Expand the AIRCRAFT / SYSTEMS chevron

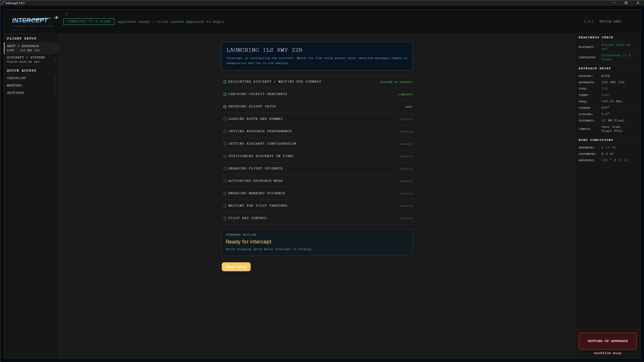(55, 60)
